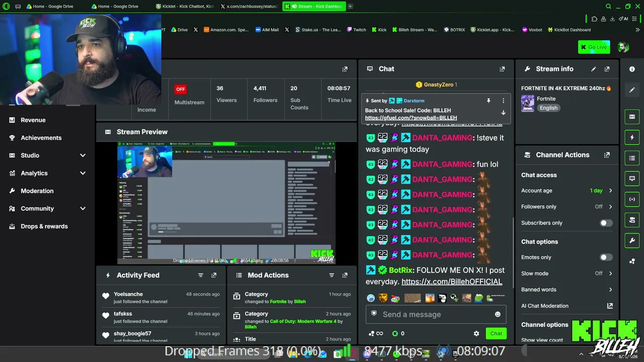This screenshot has width=644, height=362.
Task: Click the Send a message field
Action: pos(436,314)
